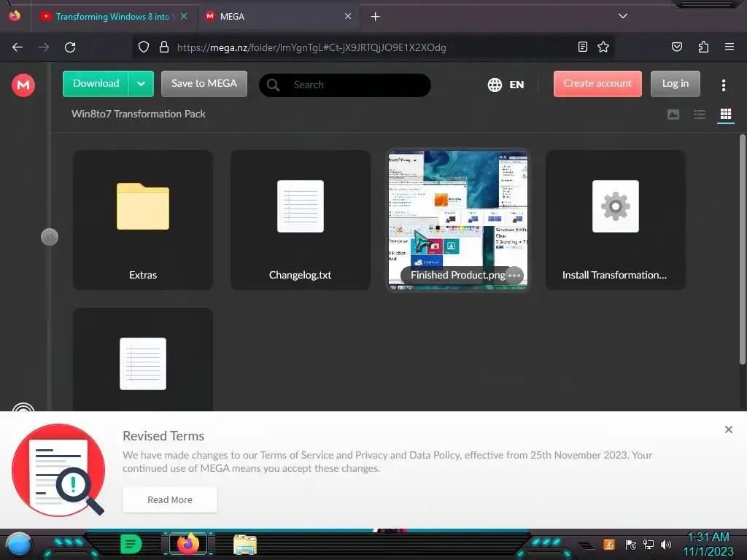Open the green notes app on taskbar
Viewport: 747px width, 560px height.
pyautogui.click(x=131, y=544)
